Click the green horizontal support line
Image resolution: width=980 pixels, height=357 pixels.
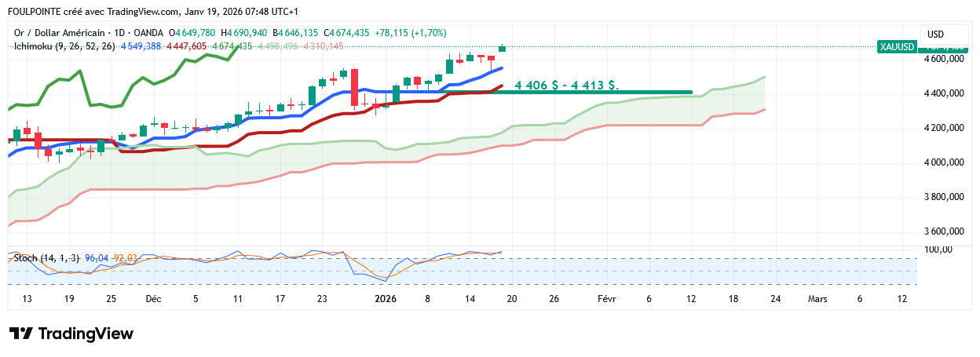(x=565, y=93)
